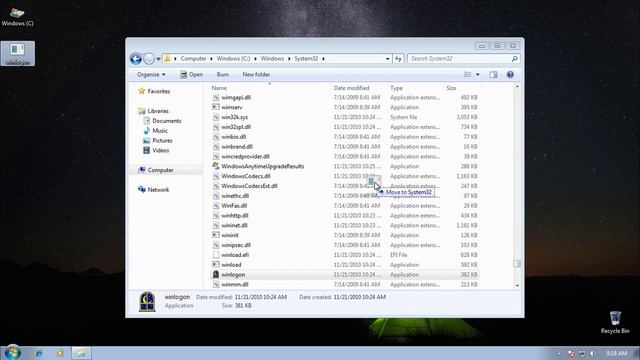Select the WindowsCodecs.dll file icon
Screen dimensions: 640x360
click(x=216, y=176)
